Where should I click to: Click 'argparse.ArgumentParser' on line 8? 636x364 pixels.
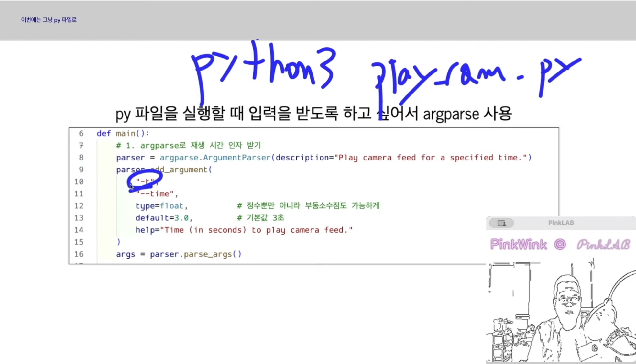coord(215,158)
